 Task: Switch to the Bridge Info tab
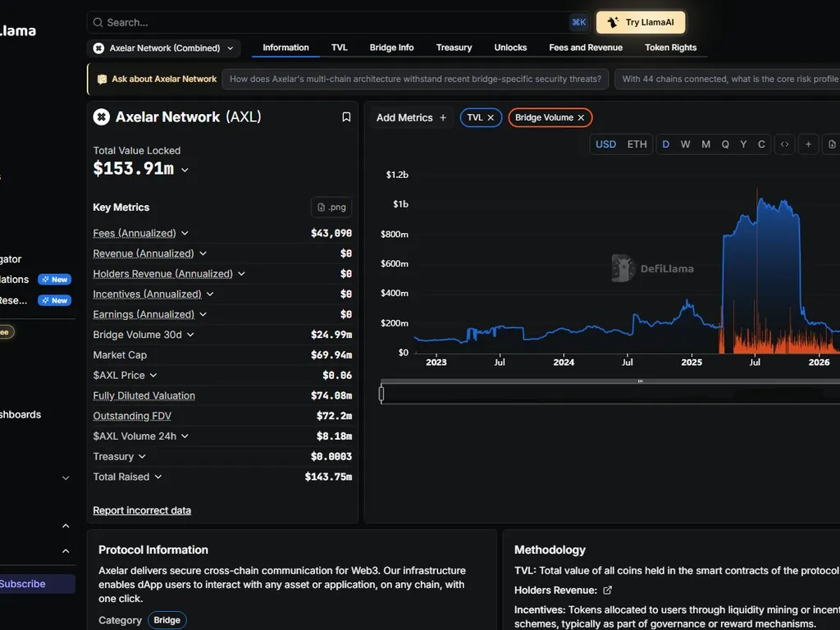tap(391, 48)
